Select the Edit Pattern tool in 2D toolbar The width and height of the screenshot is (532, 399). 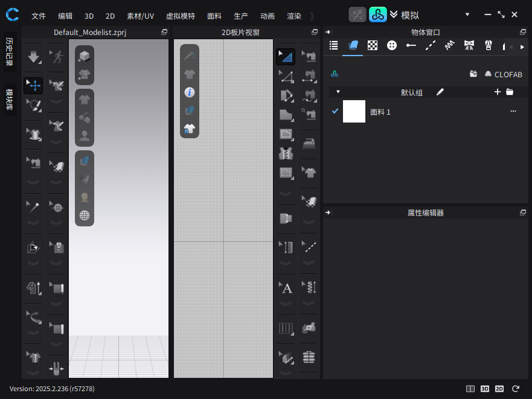tap(285, 57)
